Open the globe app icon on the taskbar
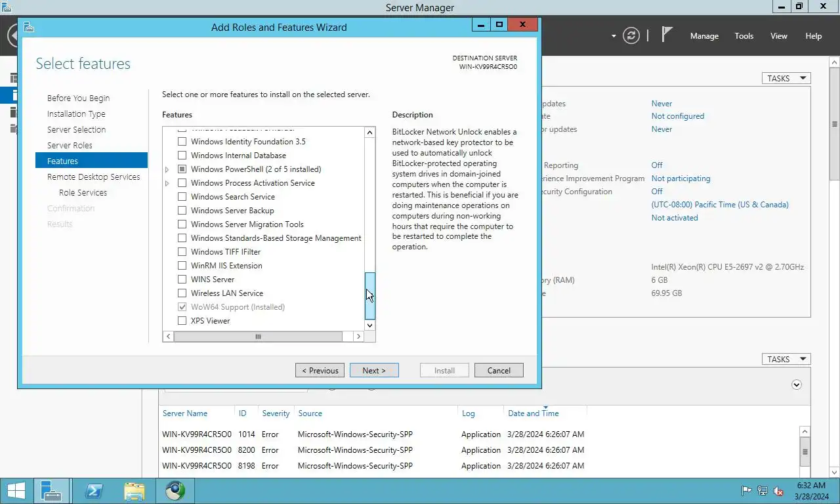 pos(175,491)
